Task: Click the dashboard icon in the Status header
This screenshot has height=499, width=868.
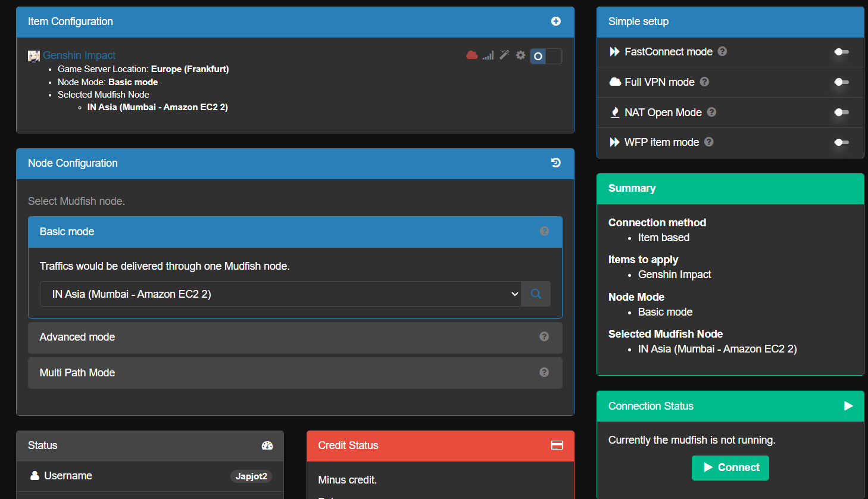Action: [x=267, y=445]
